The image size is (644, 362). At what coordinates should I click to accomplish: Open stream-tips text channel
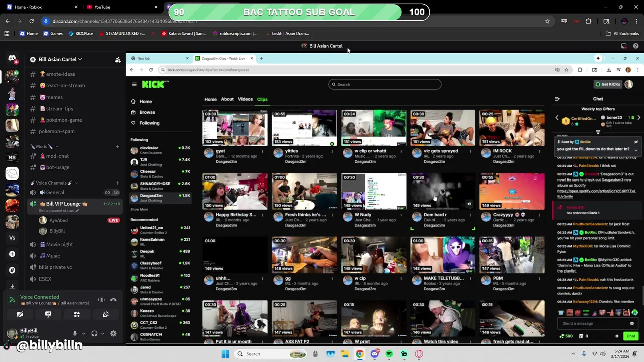(59, 109)
